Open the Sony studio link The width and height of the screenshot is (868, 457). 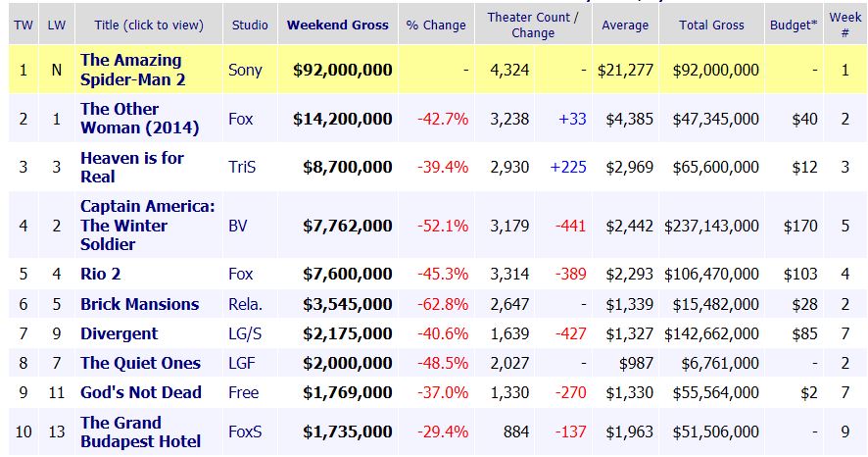tap(245, 70)
